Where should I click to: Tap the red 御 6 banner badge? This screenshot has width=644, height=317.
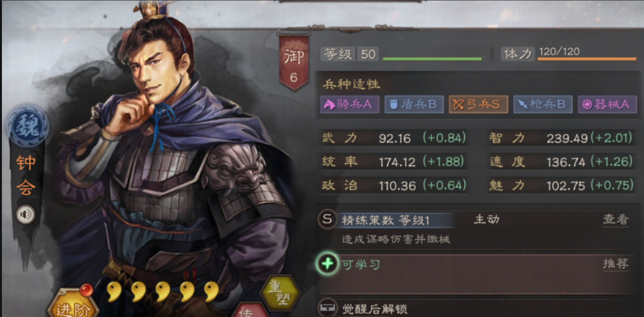pos(293,61)
